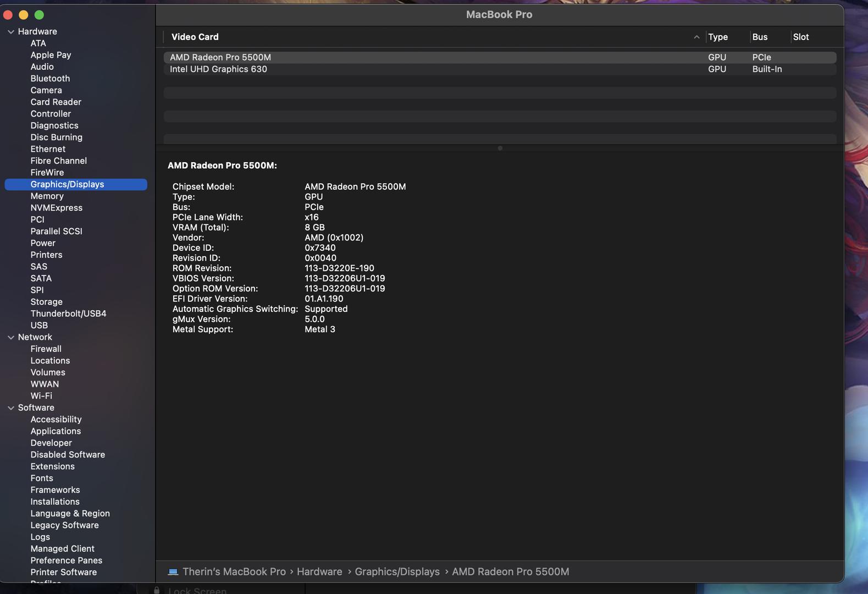Collapse the Hardware section chevron
The width and height of the screenshot is (868, 594).
(x=11, y=32)
